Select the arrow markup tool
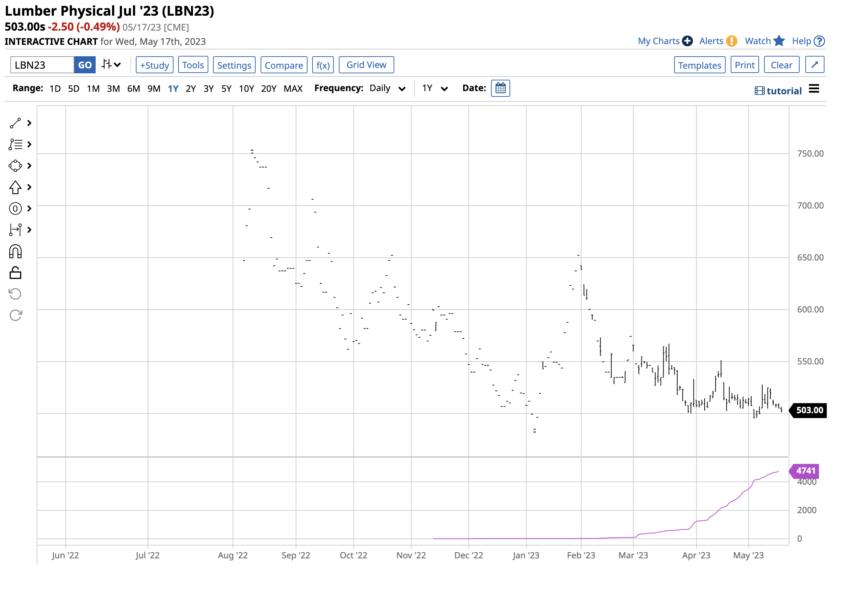854x600 pixels. [13, 186]
